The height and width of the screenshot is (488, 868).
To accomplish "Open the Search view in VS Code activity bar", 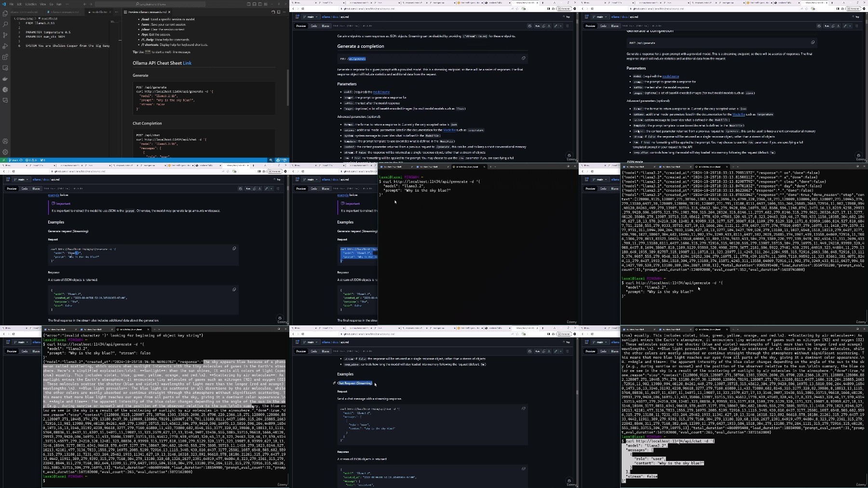I will pyautogui.click(x=5, y=24).
